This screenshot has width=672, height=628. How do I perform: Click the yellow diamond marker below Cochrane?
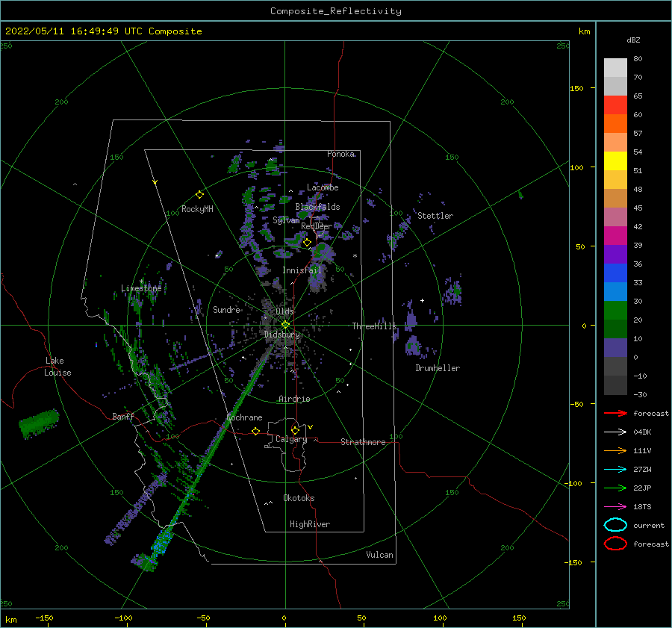coord(256,432)
